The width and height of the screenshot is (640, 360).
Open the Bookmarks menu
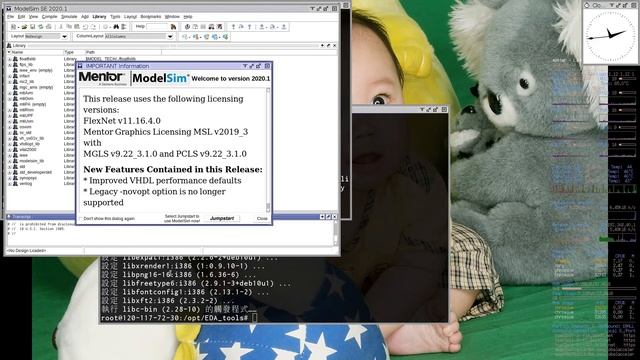151,17
